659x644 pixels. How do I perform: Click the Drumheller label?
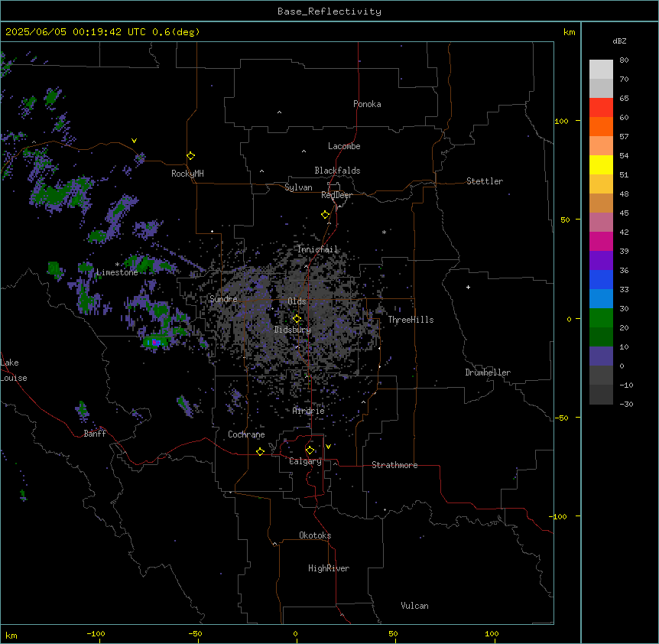tap(488, 372)
